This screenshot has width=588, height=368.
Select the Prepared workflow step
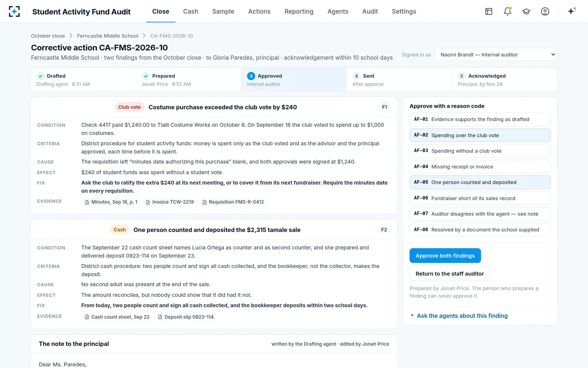tap(189, 80)
